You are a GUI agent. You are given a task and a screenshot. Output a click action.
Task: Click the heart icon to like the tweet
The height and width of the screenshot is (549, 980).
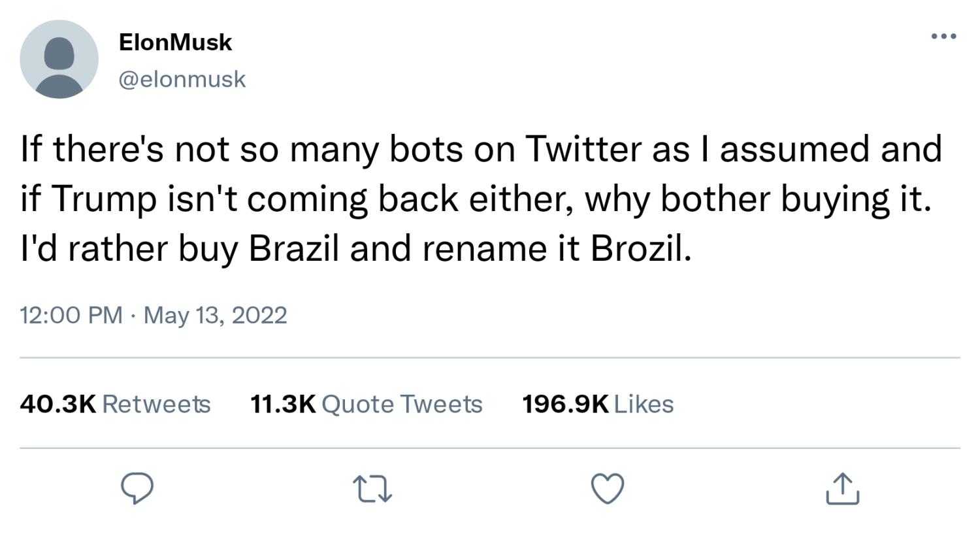607,488
